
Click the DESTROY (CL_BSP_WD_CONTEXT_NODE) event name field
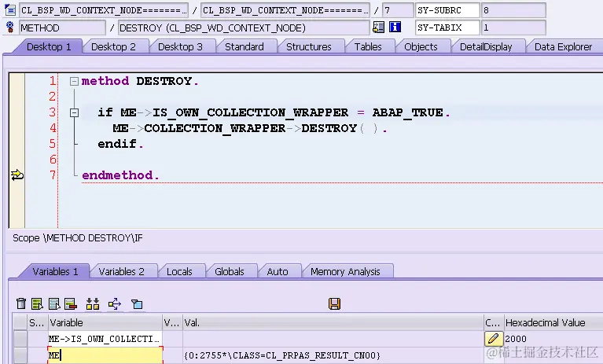244,28
